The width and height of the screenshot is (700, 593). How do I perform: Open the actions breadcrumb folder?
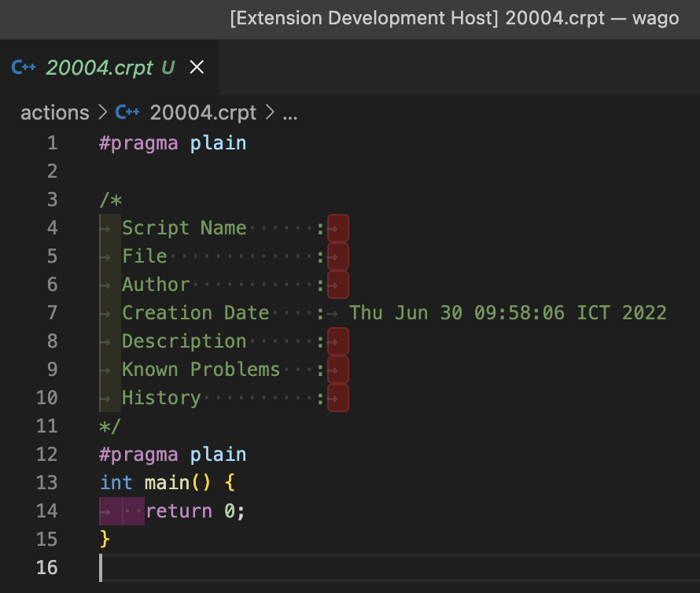pyautogui.click(x=55, y=112)
